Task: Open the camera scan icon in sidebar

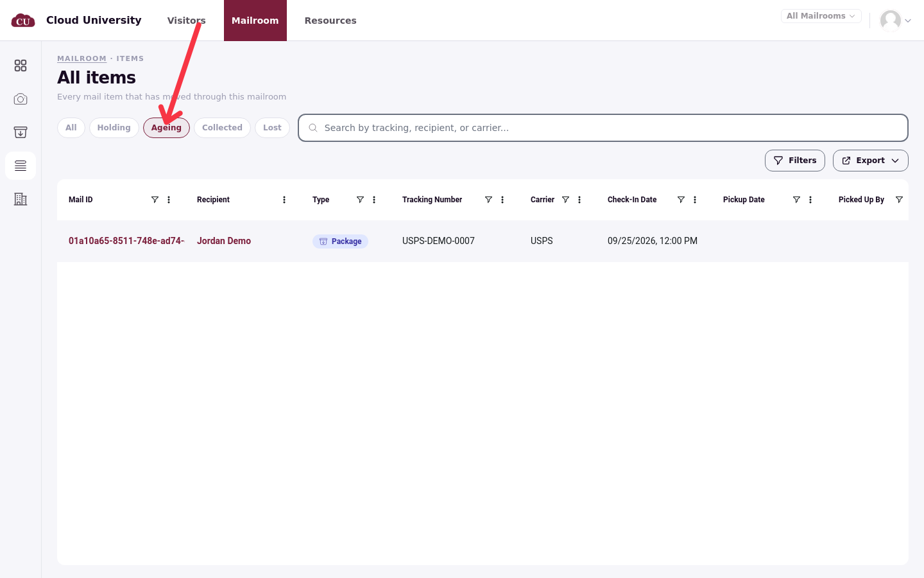Action: click(x=21, y=99)
